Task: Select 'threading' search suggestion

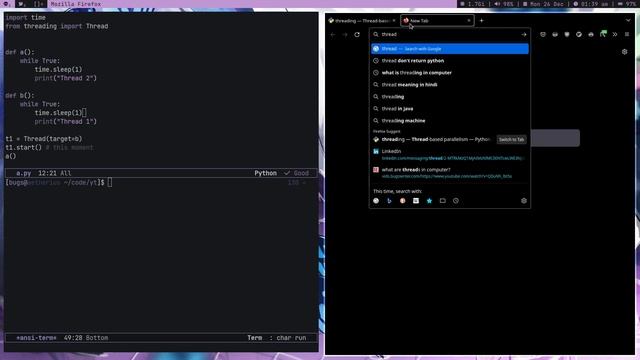Action: (450, 97)
